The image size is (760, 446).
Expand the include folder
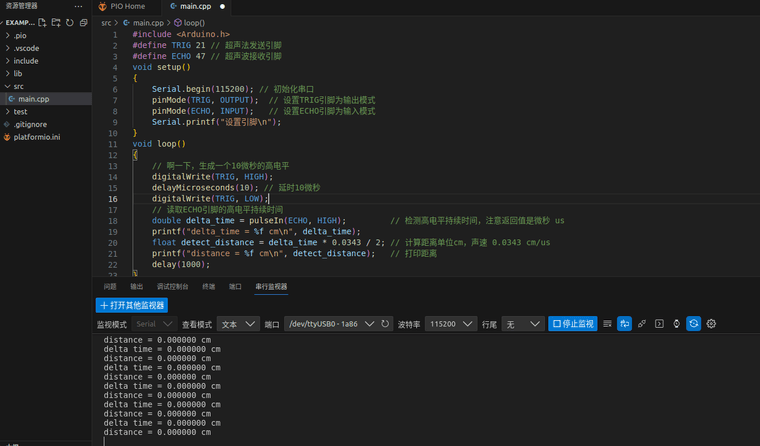(7, 61)
